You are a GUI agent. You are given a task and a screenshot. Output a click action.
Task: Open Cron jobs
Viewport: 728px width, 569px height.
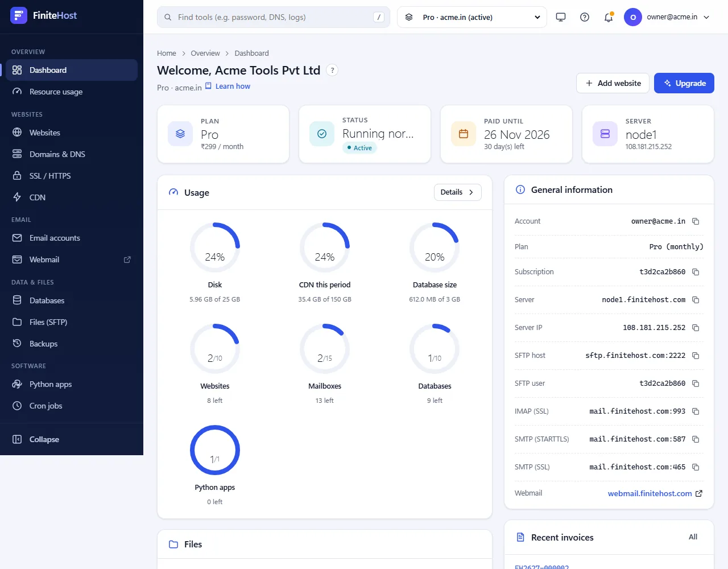[72, 406]
